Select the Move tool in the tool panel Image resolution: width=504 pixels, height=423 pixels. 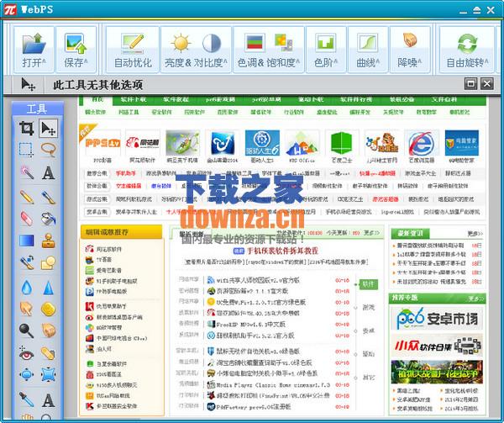[48, 129]
